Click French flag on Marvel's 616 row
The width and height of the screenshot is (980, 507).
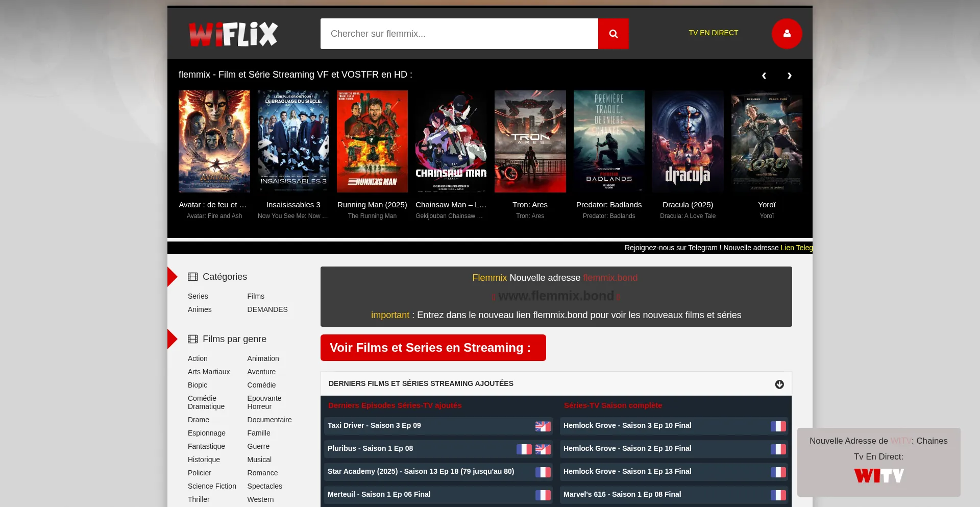778,495
